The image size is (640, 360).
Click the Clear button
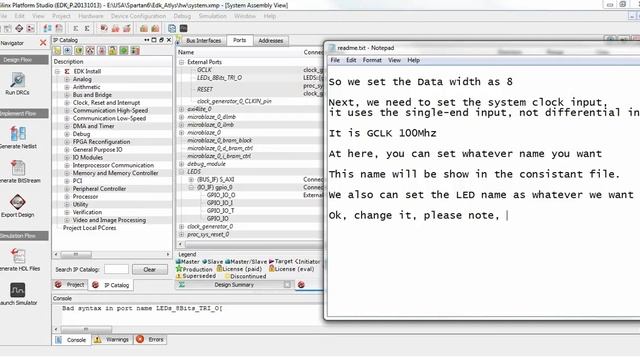click(150, 269)
